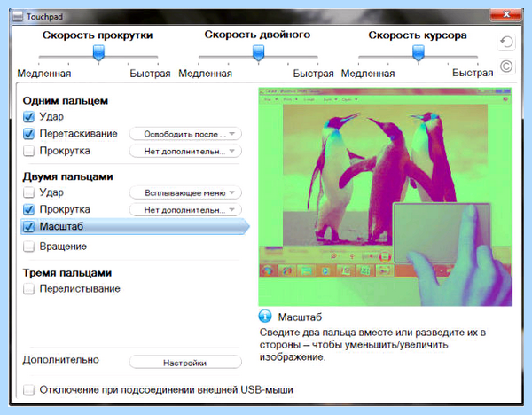The image size is (532, 415).
Task: Click the Скорость курсора slider handle
Action: point(419,53)
